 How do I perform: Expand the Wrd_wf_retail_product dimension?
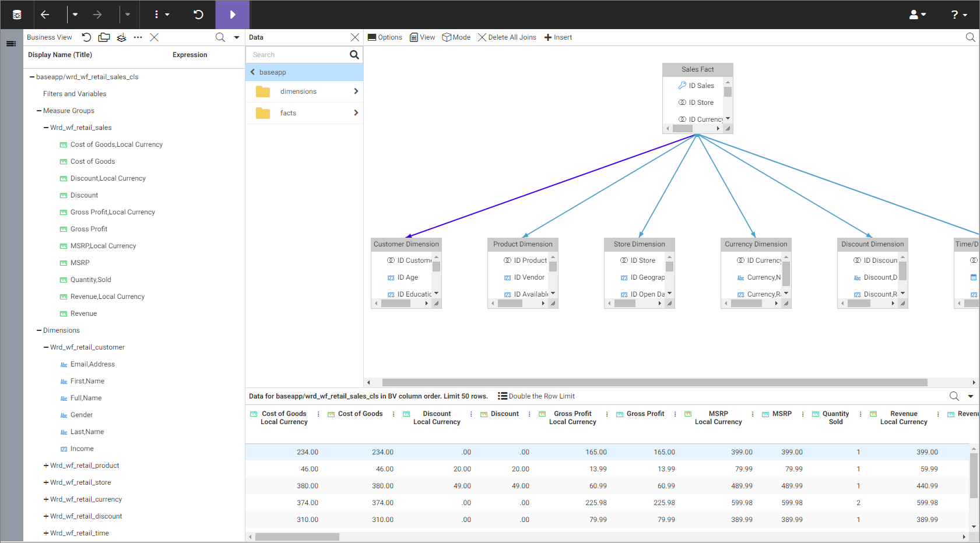[x=46, y=466]
